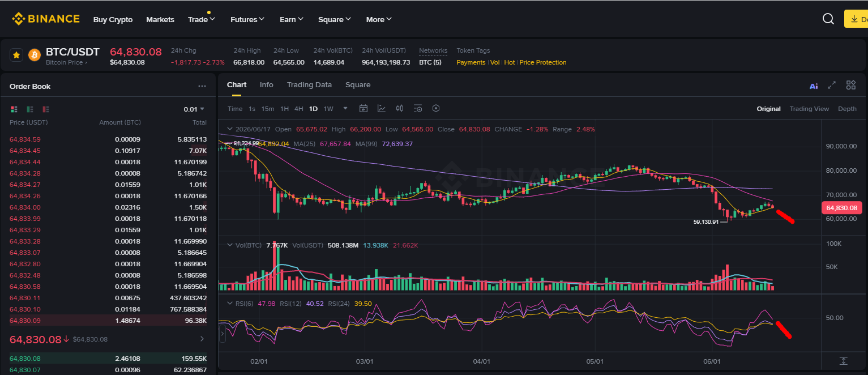Open the technical indicators line-chart icon
Image resolution: width=868 pixels, height=375 pixels.
[382, 108]
